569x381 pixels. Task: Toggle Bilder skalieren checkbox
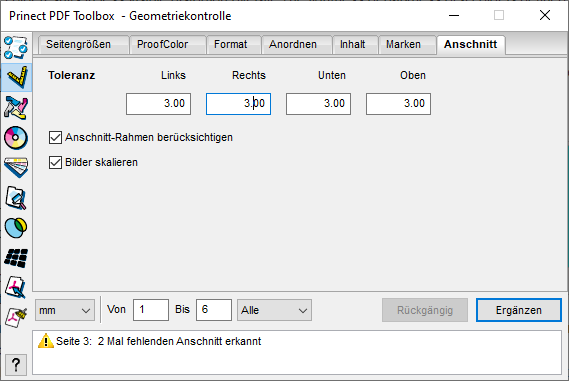pos(55,162)
